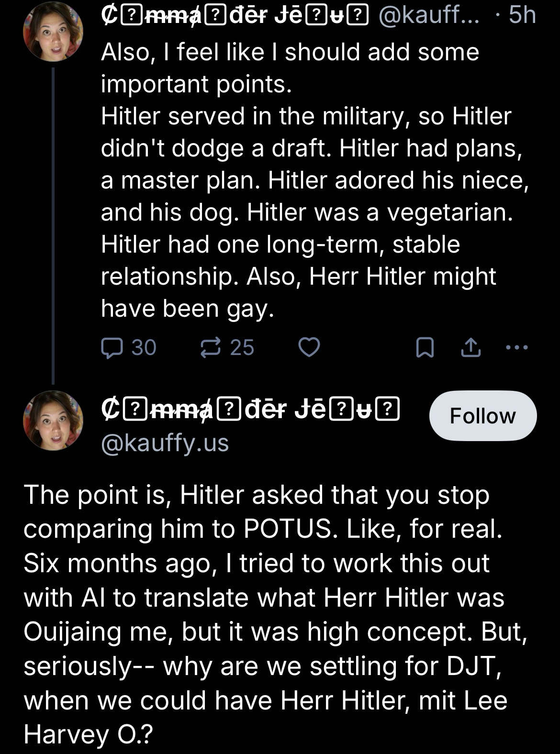Click the author display name on parent post
Viewport: 560px width, 754px height.
point(235,16)
